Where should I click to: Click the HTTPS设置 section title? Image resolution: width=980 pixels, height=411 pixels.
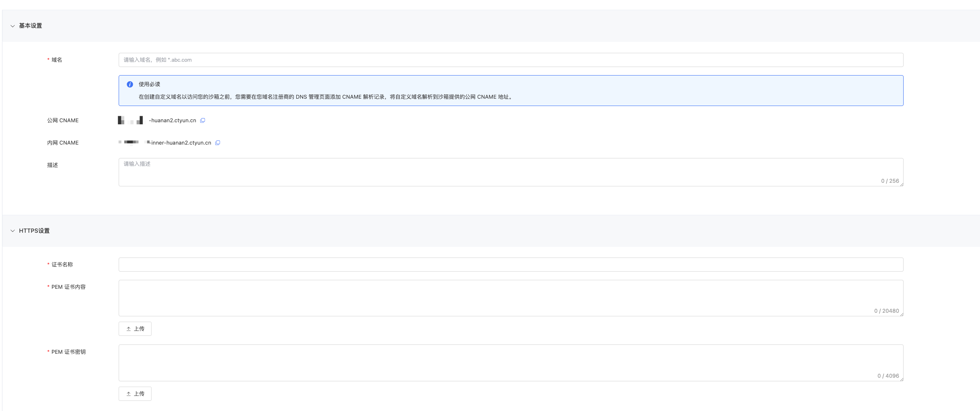click(x=34, y=231)
